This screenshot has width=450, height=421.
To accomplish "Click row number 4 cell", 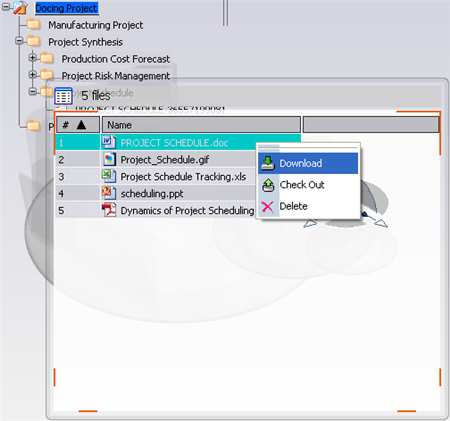I will 78,194.
